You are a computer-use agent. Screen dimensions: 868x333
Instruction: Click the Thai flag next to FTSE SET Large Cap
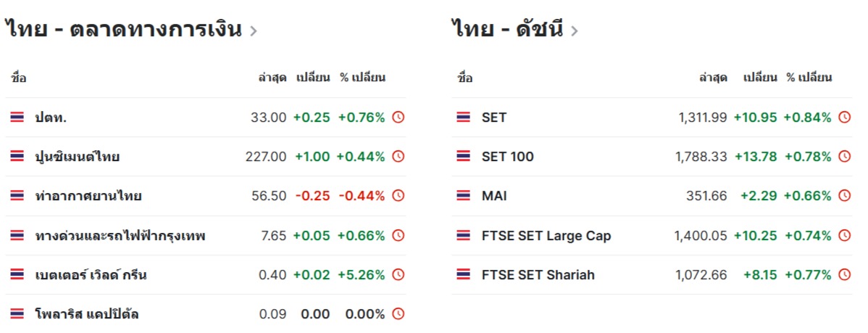pyautogui.click(x=464, y=236)
